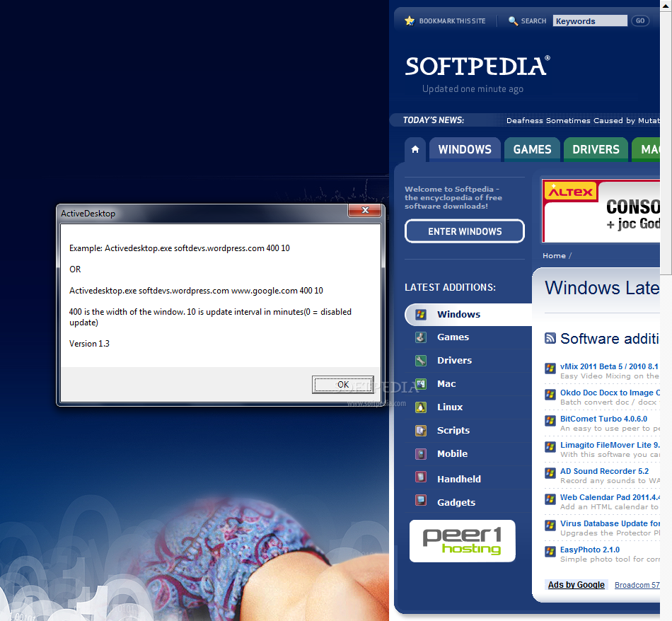Click the icon next to Virus Database Update
Viewport: 672px width, 621px height.
550,525
